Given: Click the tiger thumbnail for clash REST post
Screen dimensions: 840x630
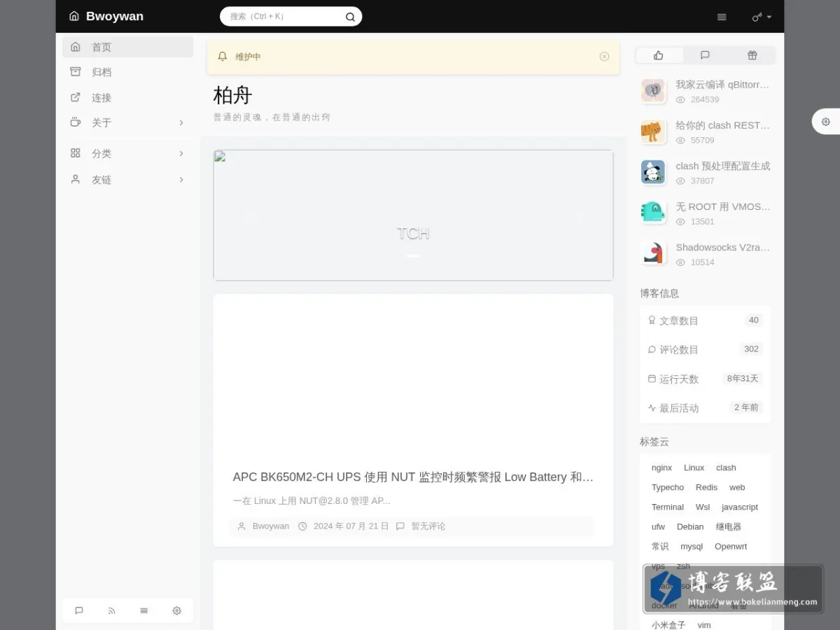Looking at the screenshot, I should click(653, 132).
